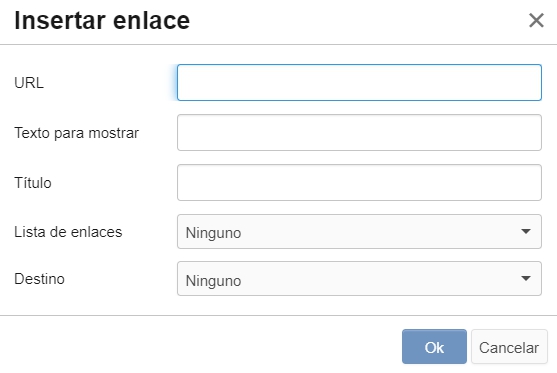This screenshot has width=557, height=373.
Task: Click the Ninguno value in Destino
Action: point(213,281)
